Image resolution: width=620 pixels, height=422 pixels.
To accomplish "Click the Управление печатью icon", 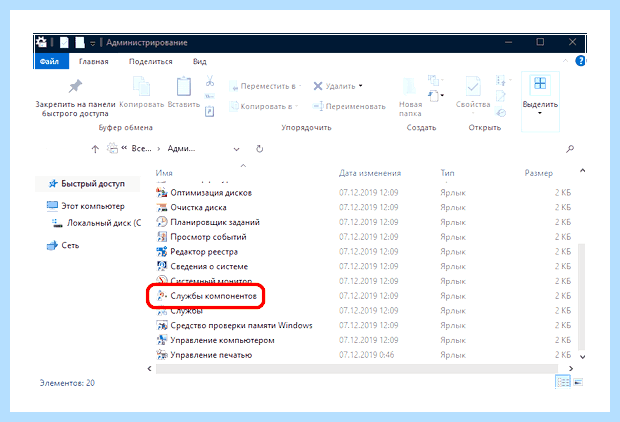I will (161, 355).
